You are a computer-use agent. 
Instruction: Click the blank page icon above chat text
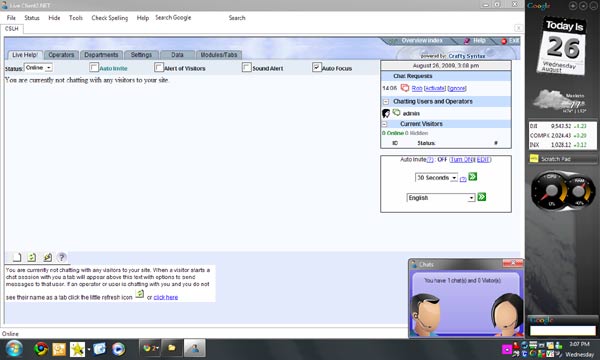point(17,257)
